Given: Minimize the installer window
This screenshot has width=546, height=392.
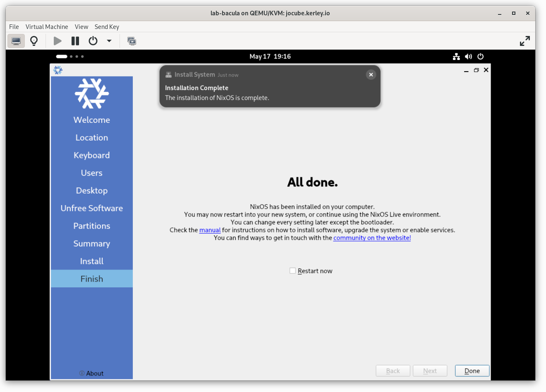Looking at the screenshot, I should (x=466, y=70).
